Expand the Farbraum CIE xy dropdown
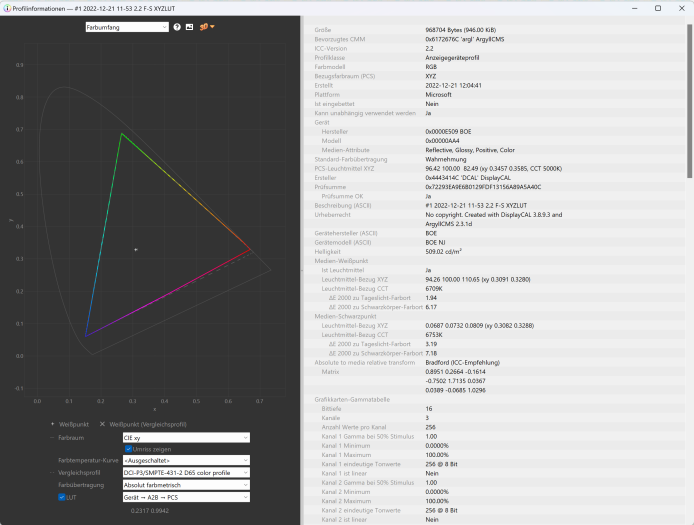This screenshot has height=525, width=694. coord(185,437)
